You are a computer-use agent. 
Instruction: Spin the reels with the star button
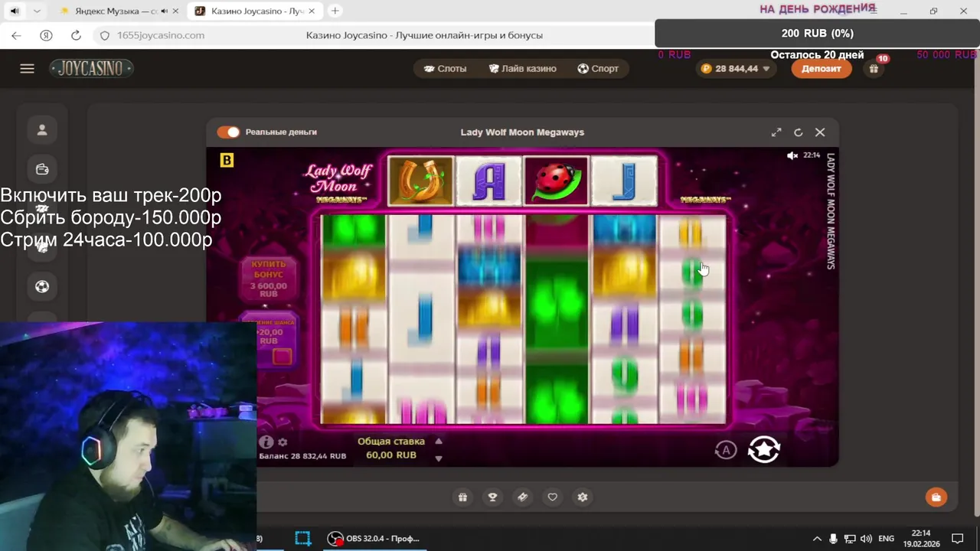(x=763, y=450)
